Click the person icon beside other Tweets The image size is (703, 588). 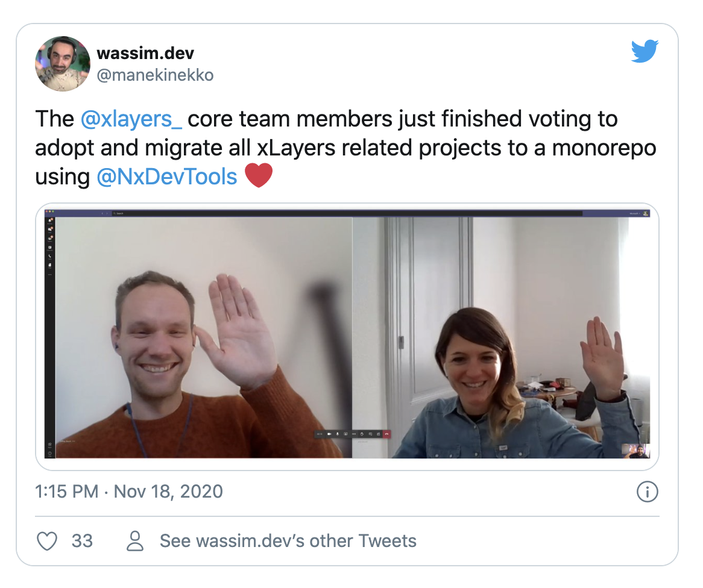click(135, 541)
